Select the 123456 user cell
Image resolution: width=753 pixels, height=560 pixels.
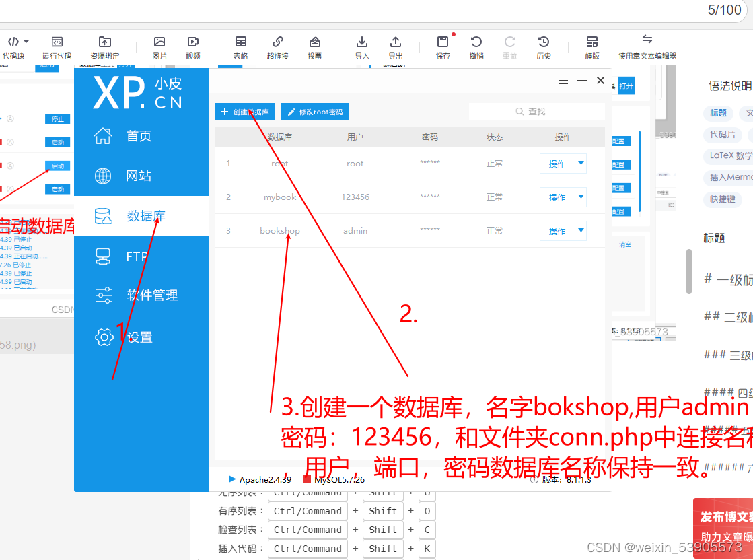355,197
